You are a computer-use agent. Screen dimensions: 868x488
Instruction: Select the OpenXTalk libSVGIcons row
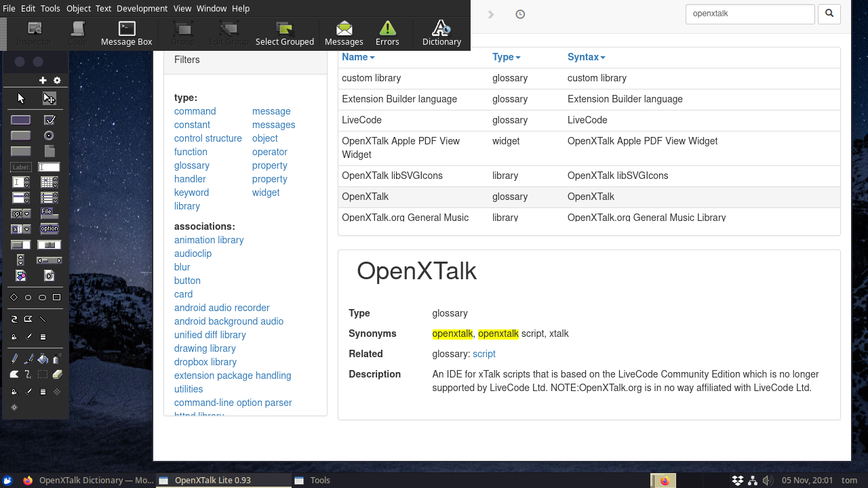click(x=589, y=176)
